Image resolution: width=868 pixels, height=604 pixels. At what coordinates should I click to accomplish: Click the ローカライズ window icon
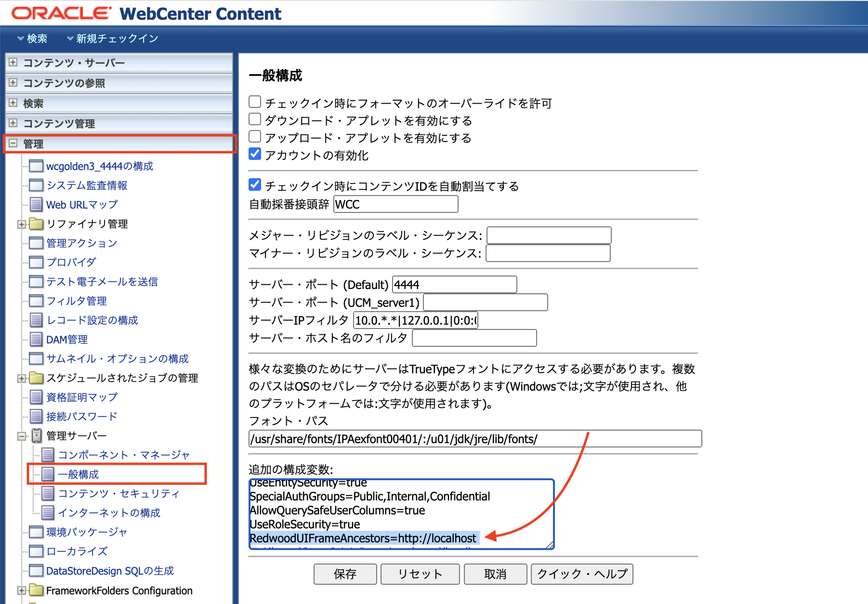[36, 551]
